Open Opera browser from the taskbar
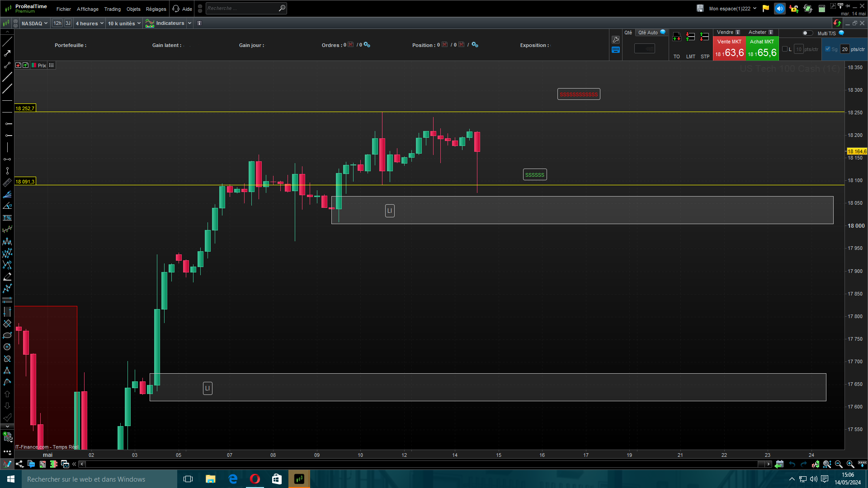Screen dimensions: 868x488 click(255, 479)
